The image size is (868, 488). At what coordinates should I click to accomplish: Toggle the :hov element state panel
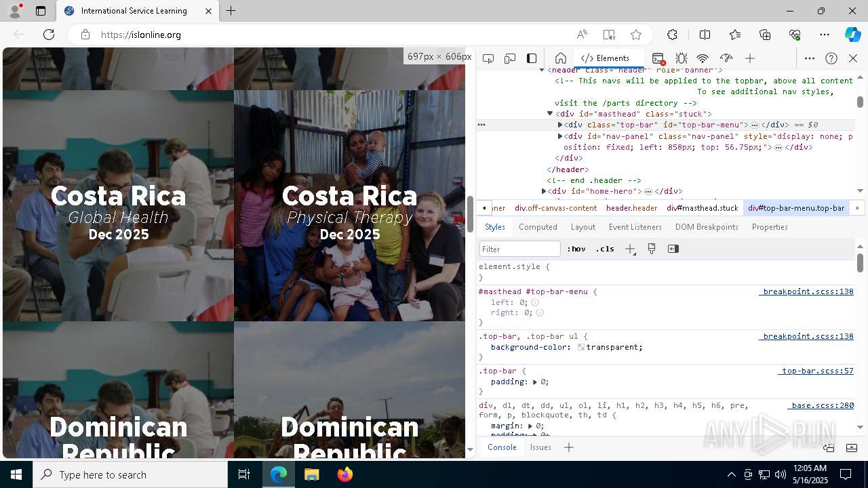[x=576, y=249]
